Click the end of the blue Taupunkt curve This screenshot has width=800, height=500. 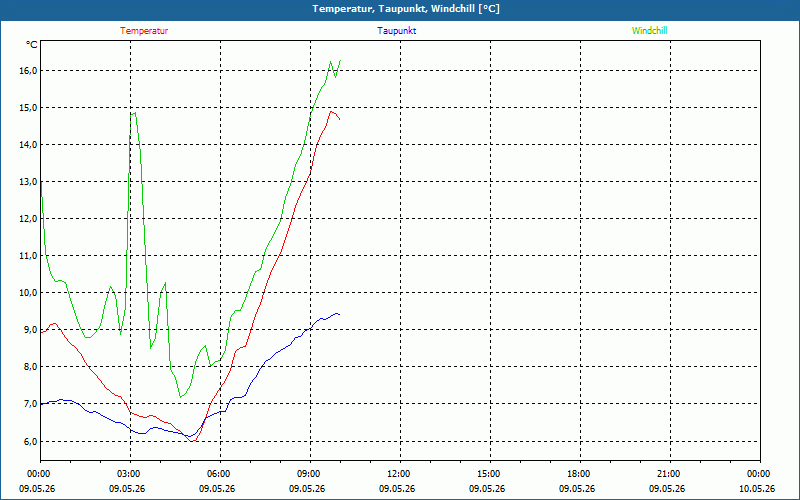[x=339, y=314]
